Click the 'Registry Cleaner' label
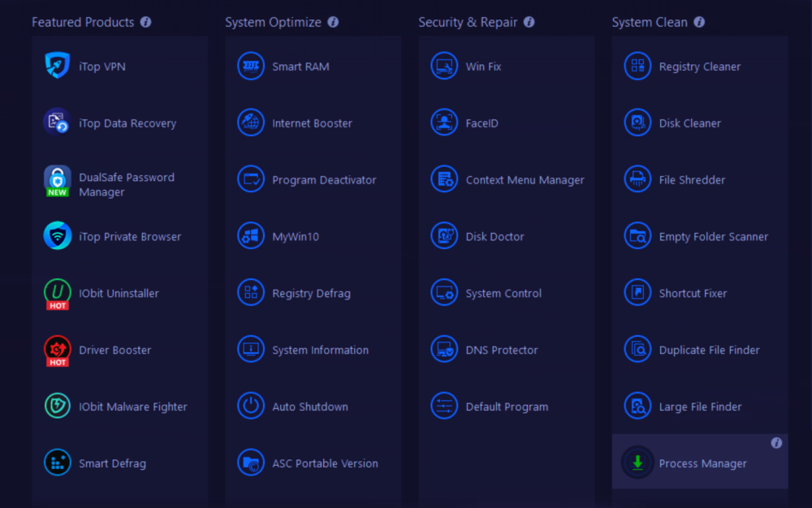The width and height of the screenshot is (812, 508). click(700, 67)
